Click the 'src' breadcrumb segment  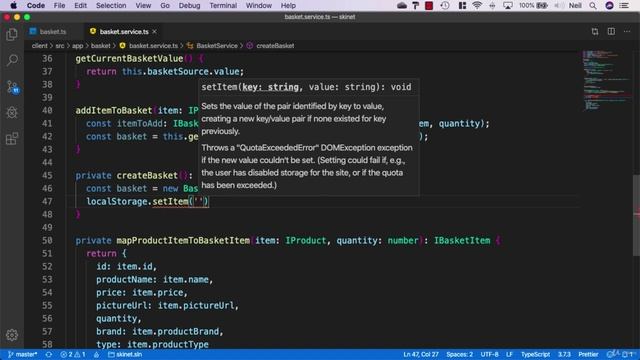coord(60,46)
